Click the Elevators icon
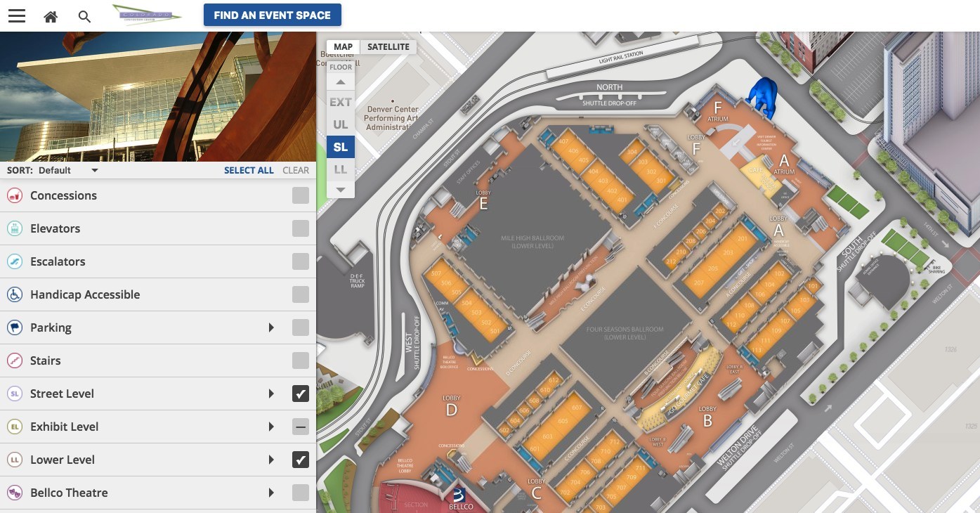The height and width of the screenshot is (513, 980). coord(15,228)
